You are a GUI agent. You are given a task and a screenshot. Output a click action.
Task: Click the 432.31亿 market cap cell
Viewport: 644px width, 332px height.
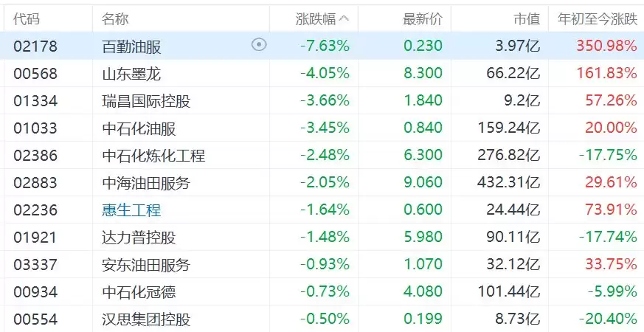click(513, 182)
